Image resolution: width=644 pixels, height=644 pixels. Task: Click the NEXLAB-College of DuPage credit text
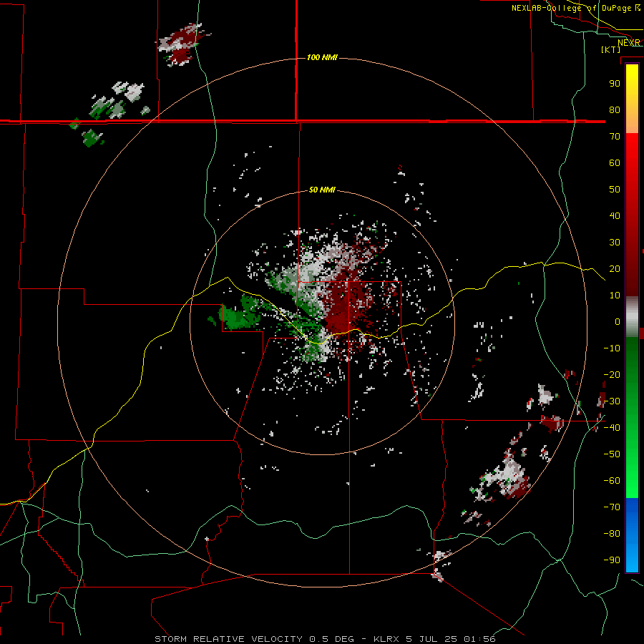click(x=575, y=8)
